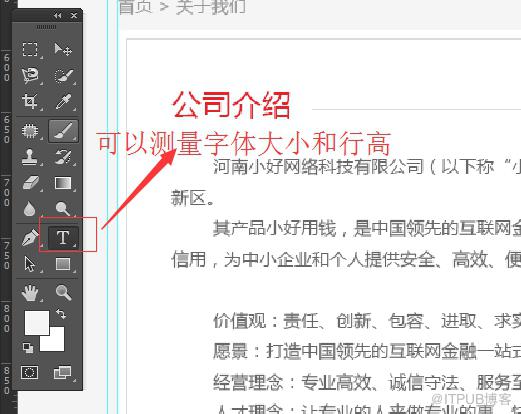Viewport: 521px width, 414px height.
Task: Collapse the tools panel with double arrows
Action: pyautogui.click(x=58, y=15)
